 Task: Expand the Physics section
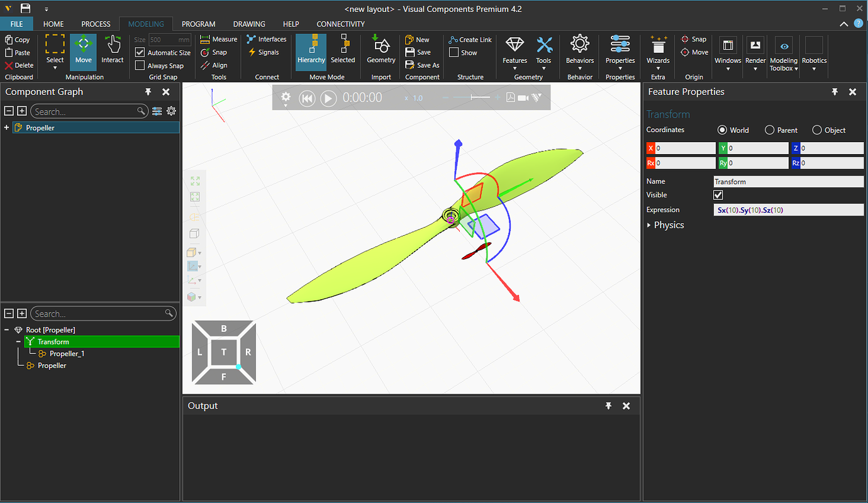click(650, 225)
